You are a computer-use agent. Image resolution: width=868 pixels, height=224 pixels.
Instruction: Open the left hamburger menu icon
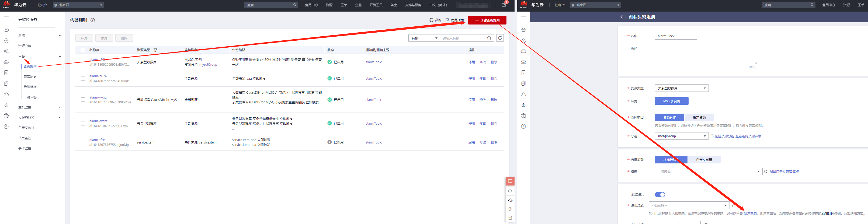(6, 18)
